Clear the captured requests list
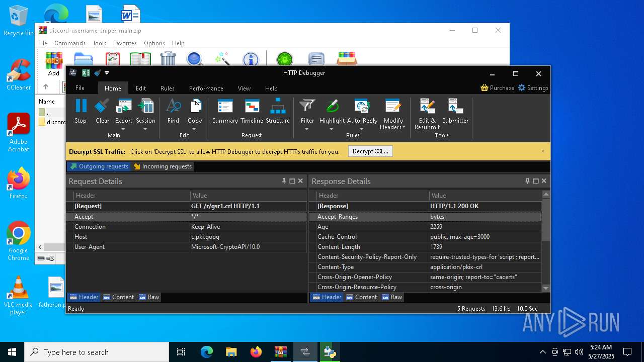The image size is (644, 362). click(x=102, y=111)
